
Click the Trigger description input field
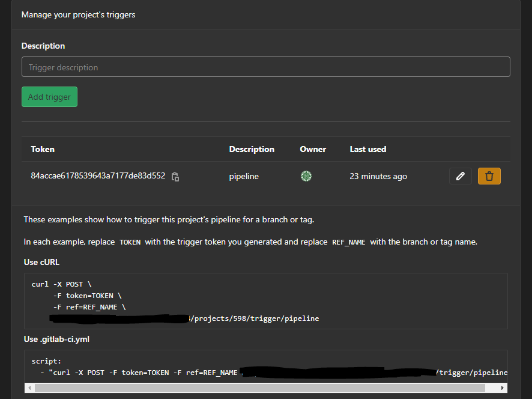click(266, 66)
